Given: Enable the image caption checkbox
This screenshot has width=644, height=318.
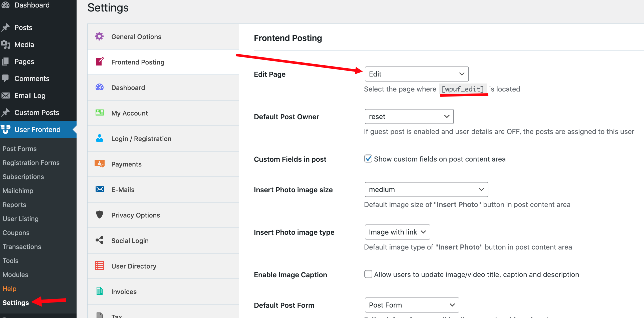Looking at the screenshot, I should pos(368,274).
